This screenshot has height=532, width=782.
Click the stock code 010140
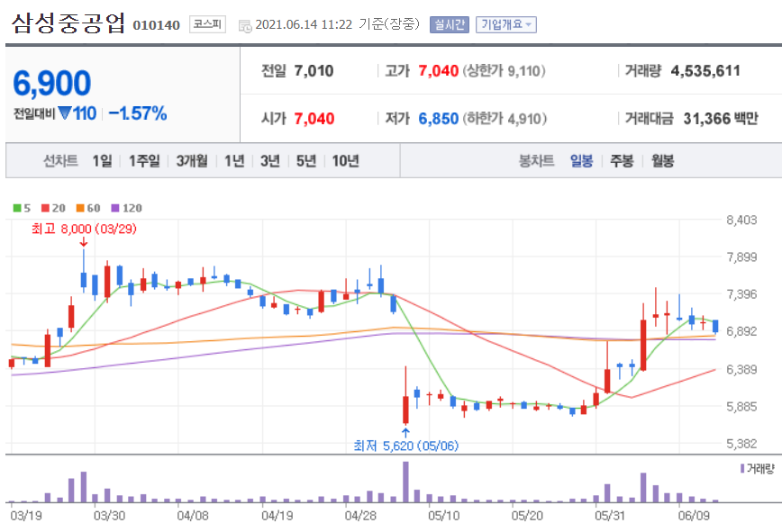(157, 25)
